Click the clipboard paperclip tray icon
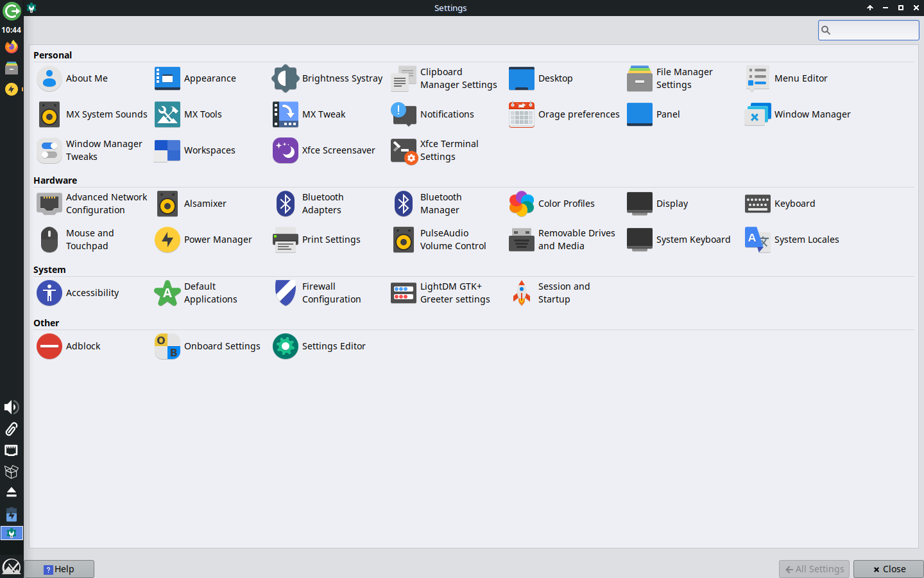This screenshot has width=924, height=578. (x=12, y=429)
